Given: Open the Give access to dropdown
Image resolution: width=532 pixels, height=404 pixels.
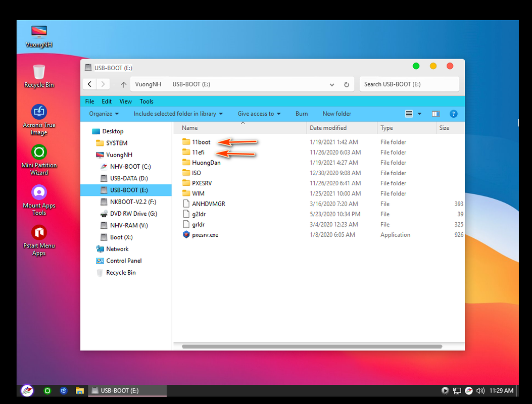Looking at the screenshot, I should (259, 114).
